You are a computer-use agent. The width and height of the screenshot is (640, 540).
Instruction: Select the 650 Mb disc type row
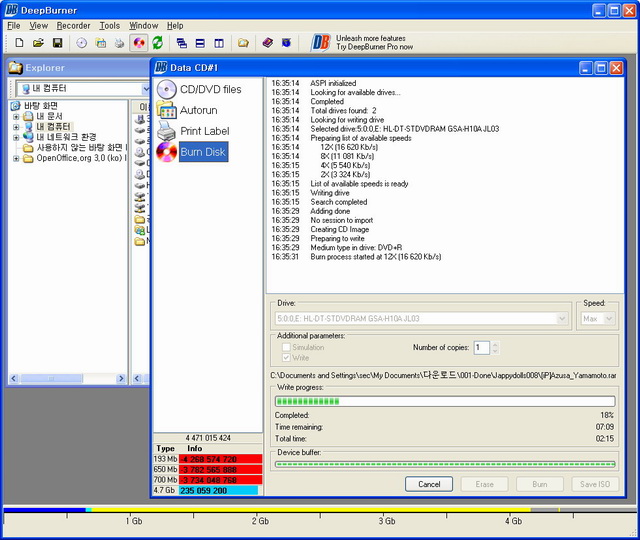click(x=207, y=469)
